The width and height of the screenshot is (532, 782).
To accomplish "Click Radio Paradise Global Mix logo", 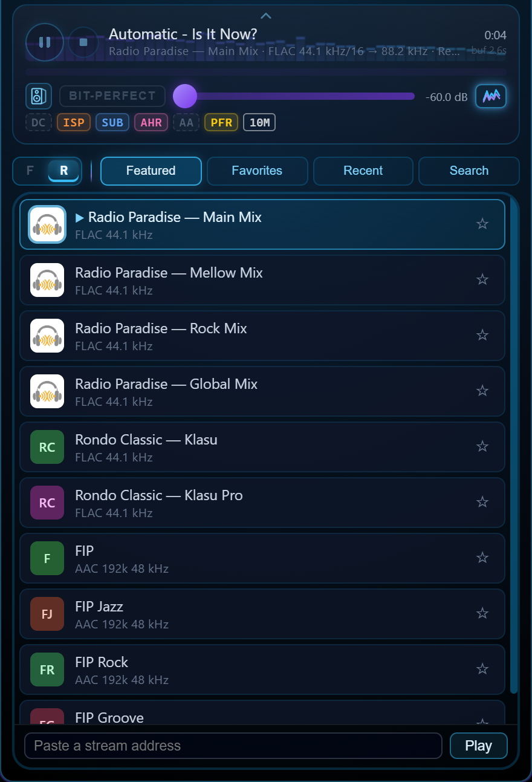I will coord(47,391).
